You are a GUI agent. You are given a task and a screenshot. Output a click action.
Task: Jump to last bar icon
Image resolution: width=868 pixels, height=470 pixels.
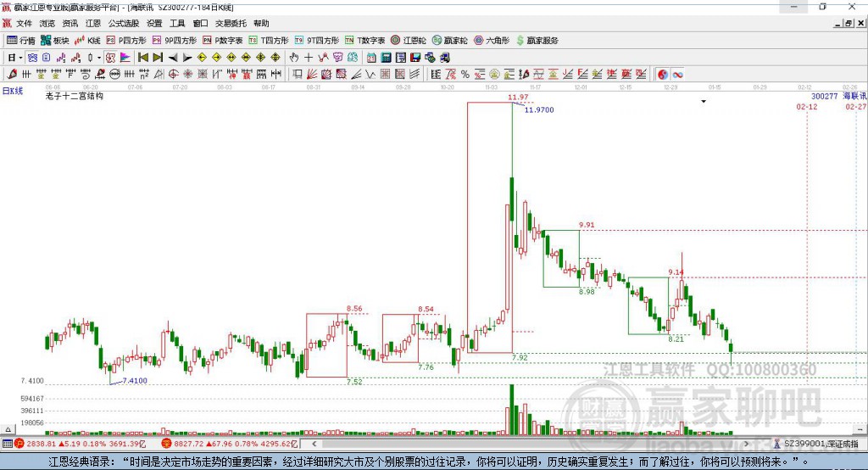coord(158,58)
